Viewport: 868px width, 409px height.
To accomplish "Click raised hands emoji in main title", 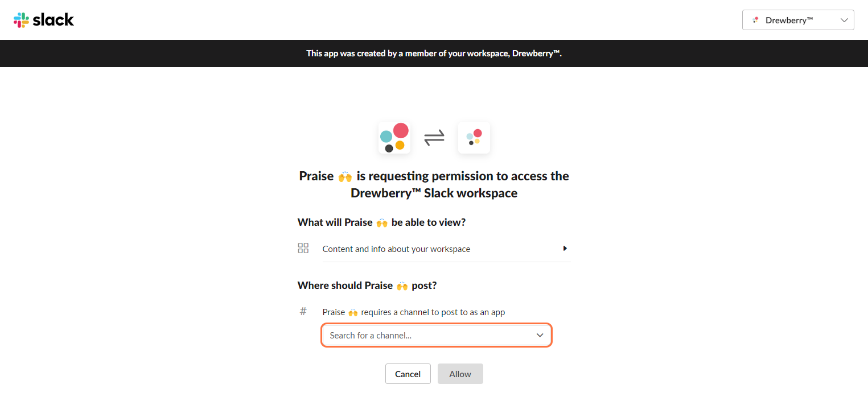I will [x=345, y=176].
